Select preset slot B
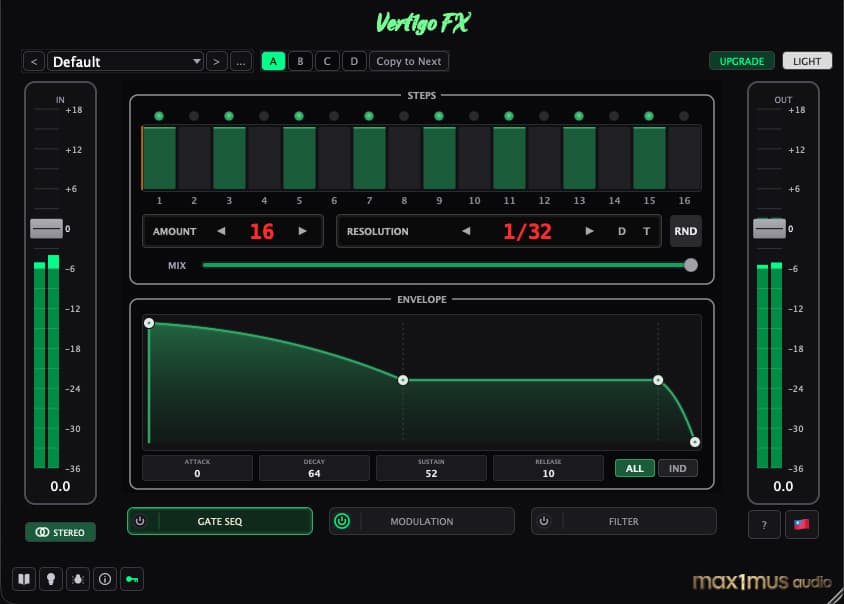Screen dimensions: 844x604 click(x=300, y=61)
